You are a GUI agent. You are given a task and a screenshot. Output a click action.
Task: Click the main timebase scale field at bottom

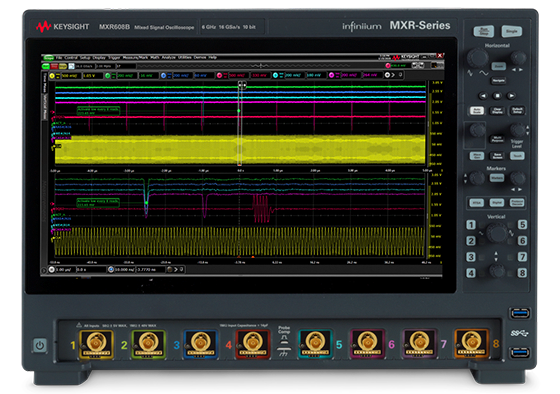66,269
